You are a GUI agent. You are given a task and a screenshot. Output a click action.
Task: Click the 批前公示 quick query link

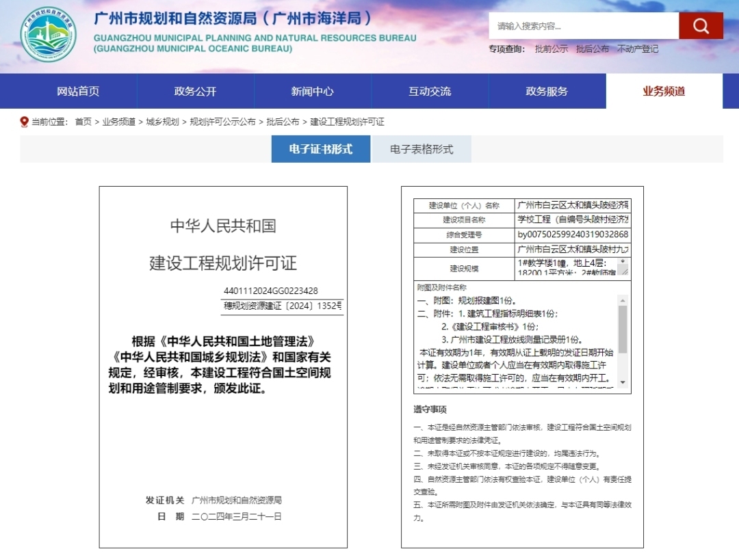pos(551,49)
